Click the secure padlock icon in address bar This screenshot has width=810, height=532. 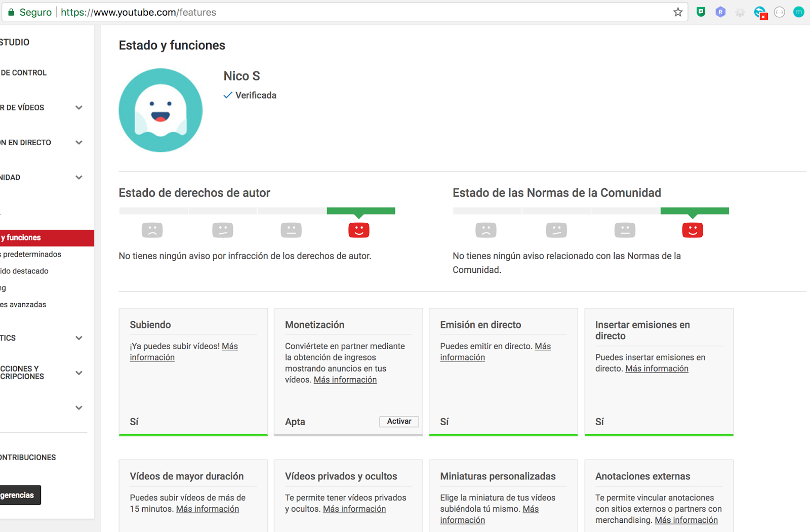(11, 12)
